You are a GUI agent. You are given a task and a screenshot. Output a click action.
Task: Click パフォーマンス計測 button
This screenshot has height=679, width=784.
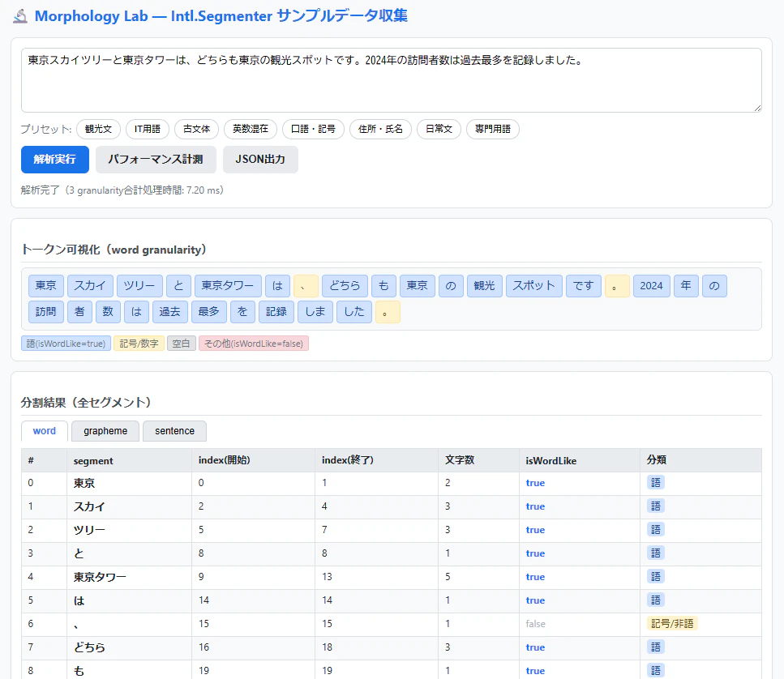pos(156,160)
